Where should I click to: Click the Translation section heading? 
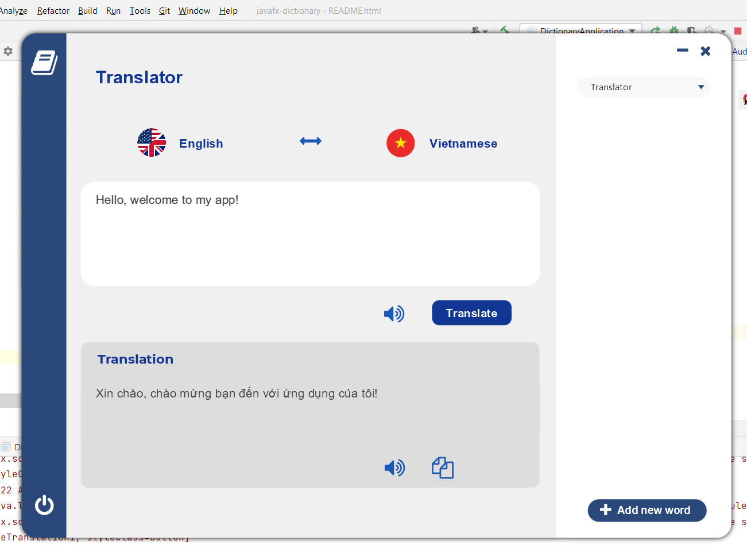[x=136, y=359]
